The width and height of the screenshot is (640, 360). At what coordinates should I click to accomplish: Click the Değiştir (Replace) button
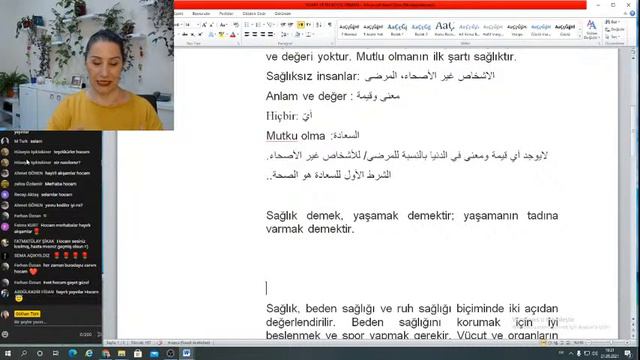tap(615, 29)
